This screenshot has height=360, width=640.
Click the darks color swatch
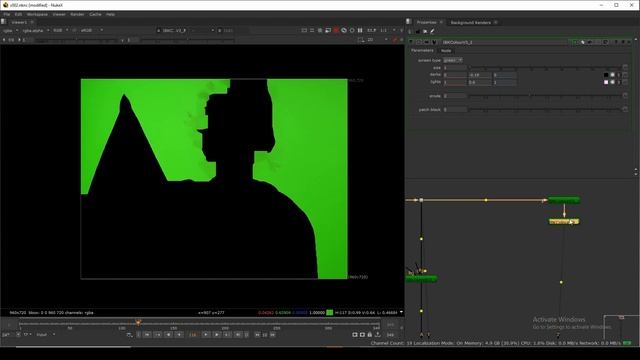606,75
